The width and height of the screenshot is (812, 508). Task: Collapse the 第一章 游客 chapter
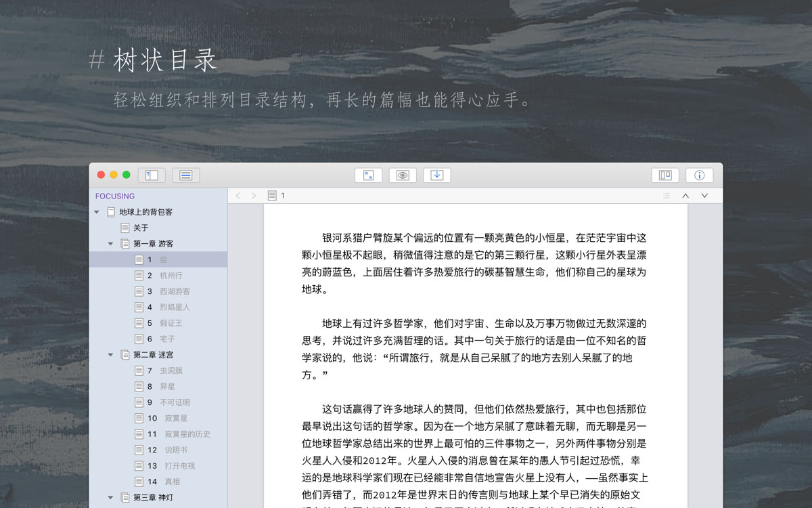pyautogui.click(x=111, y=244)
